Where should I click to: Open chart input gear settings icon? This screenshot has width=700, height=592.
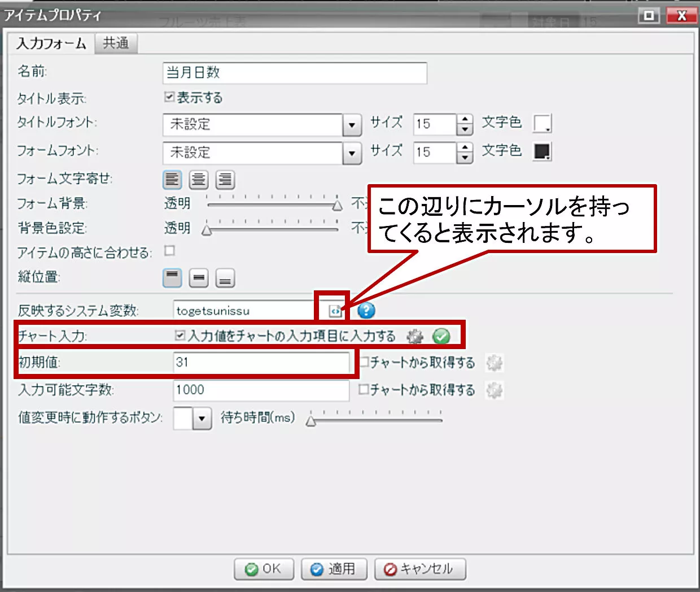pos(415,337)
